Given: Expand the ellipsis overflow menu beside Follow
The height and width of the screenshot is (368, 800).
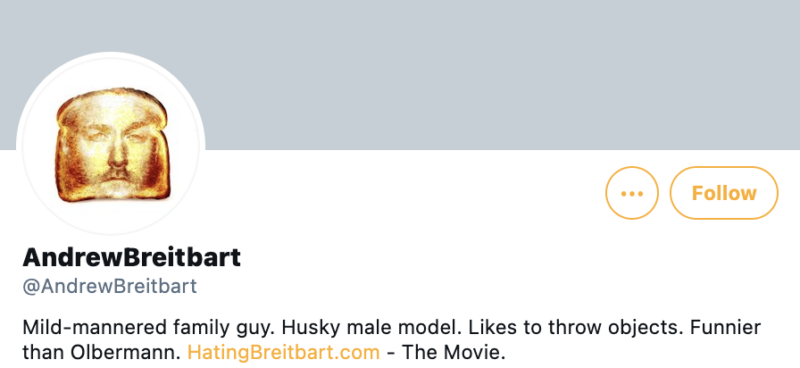Looking at the screenshot, I should [632, 193].
